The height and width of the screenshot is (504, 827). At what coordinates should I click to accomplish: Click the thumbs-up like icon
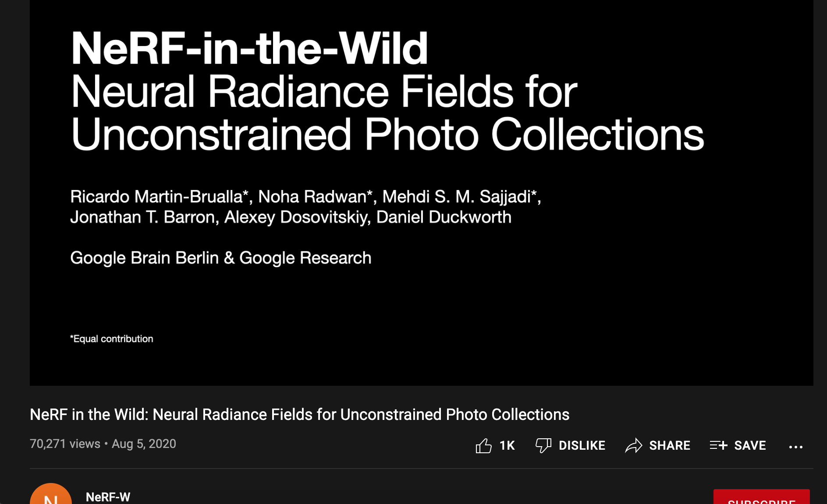pos(484,446)
